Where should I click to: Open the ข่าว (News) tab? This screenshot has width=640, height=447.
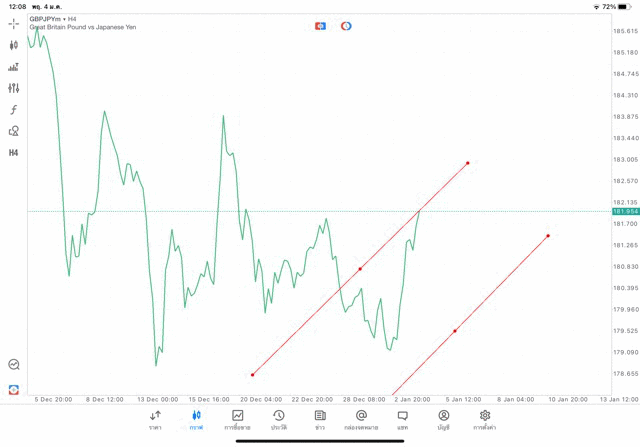click(320, 419)
